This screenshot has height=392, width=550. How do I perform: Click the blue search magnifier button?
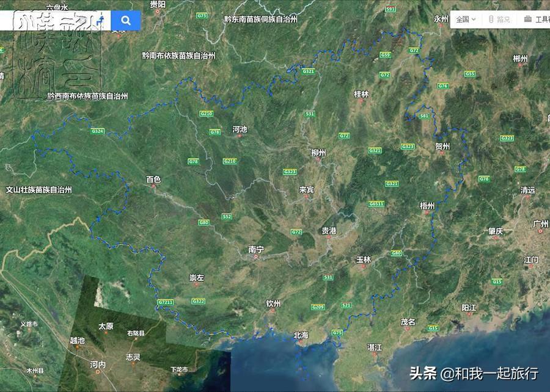pos(126,21)
